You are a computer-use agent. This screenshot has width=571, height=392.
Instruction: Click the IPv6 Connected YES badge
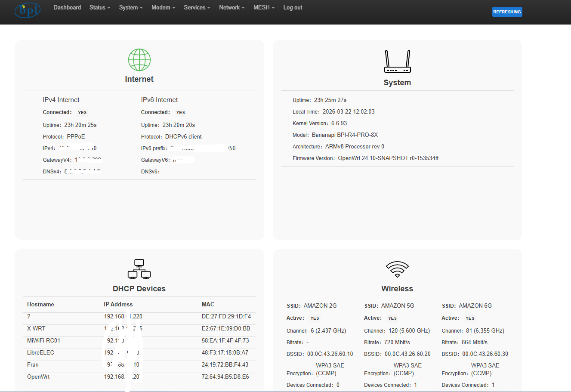(x=180, y=113)
